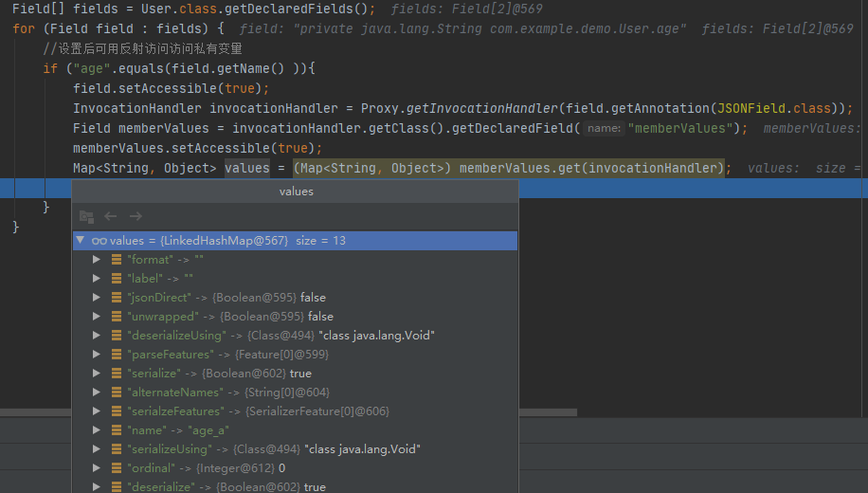This screenshot has height=493, width=868.
Task: Click the Chinese comment line
Action: (x=143, y=48)
